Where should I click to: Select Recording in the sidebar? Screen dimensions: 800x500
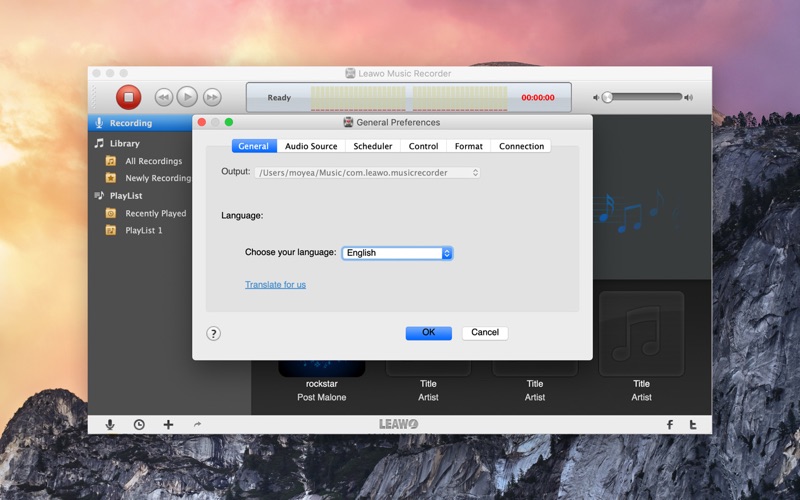[x=140, y=123]
